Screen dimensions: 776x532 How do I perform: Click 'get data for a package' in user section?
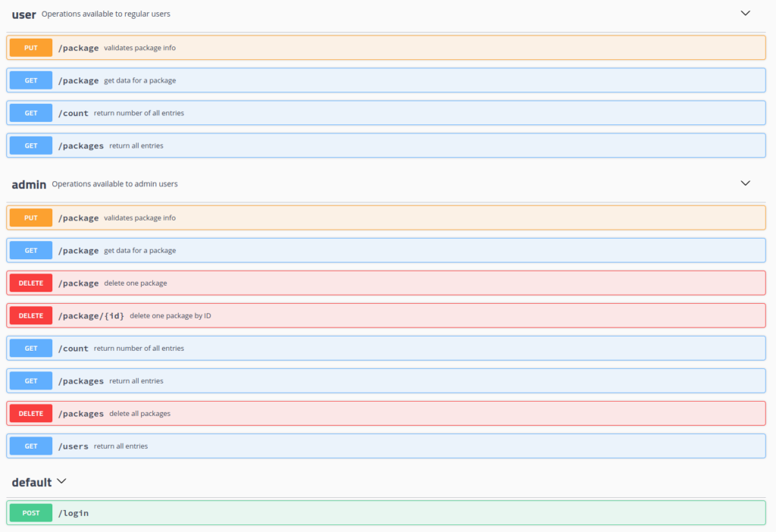tap(140, 80)
